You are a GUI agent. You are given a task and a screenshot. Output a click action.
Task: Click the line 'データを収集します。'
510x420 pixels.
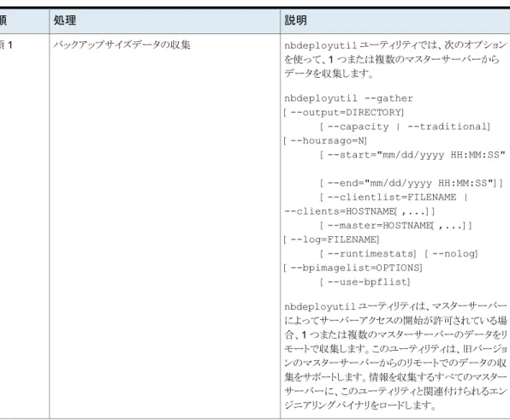tap(329, 74)
